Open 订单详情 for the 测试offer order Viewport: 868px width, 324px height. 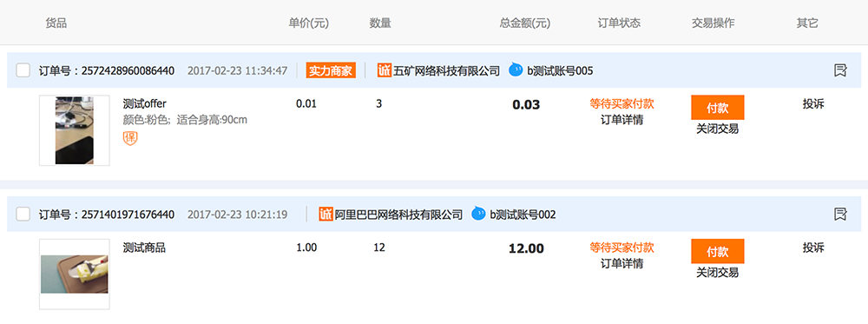tap(621, 120)
